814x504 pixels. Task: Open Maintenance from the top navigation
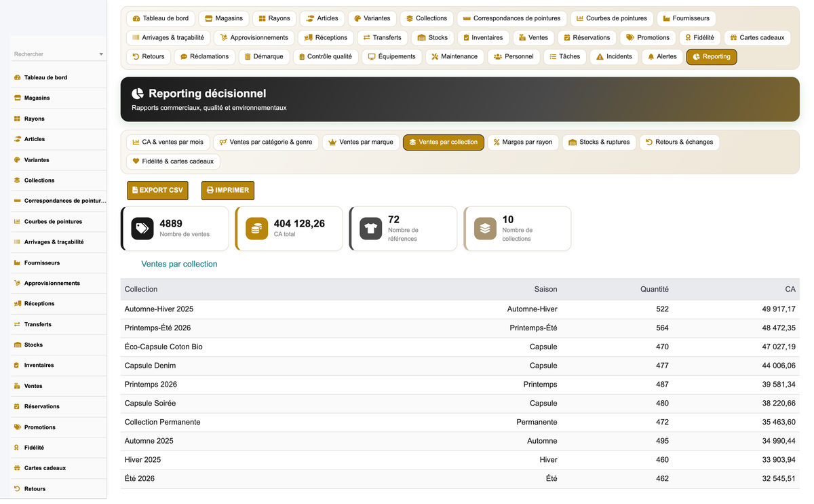pyautogui.click(x=454, y=57)
